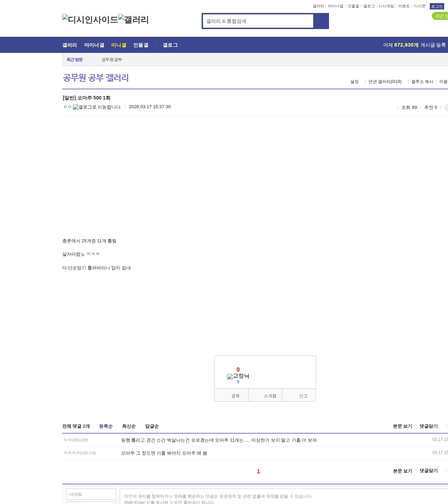Click the 신고 report button
This screenshot has height=504, width=448.
303,396
